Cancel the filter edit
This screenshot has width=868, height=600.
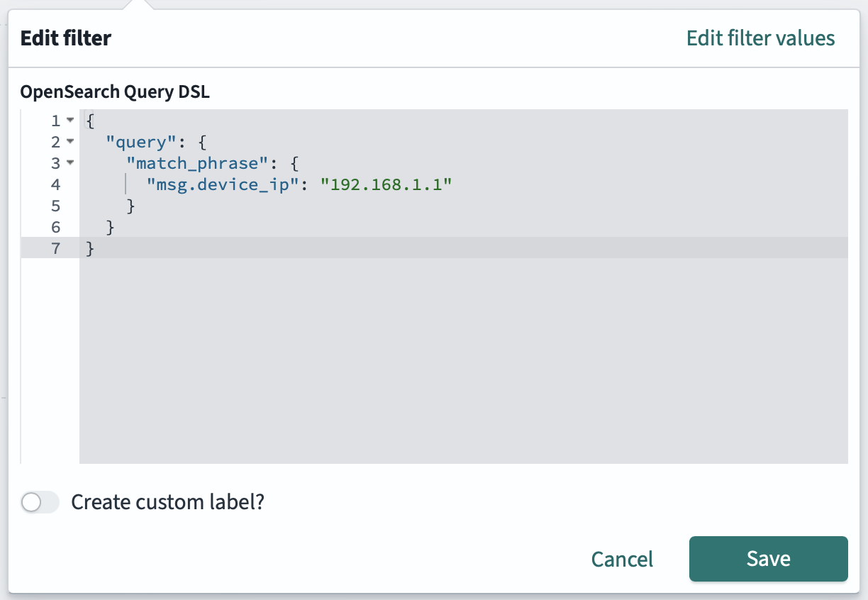pos(622,559)
